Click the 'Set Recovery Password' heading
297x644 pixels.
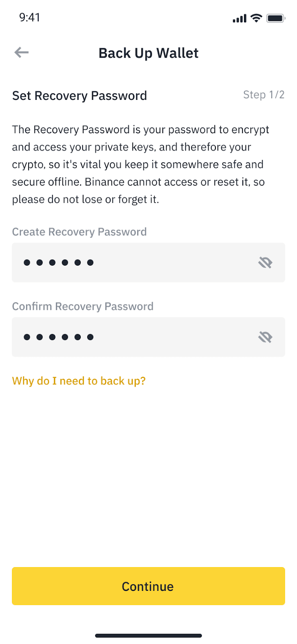pyautogui.click(x=80, y=96)
